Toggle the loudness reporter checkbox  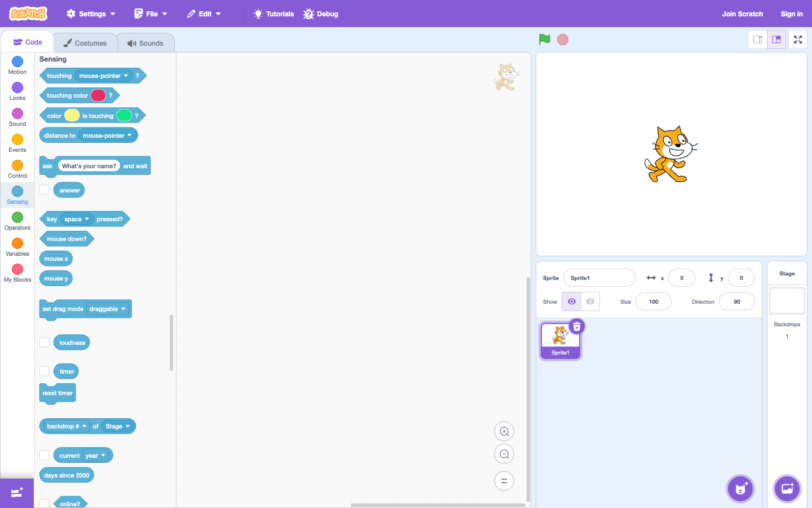point(44,343)
